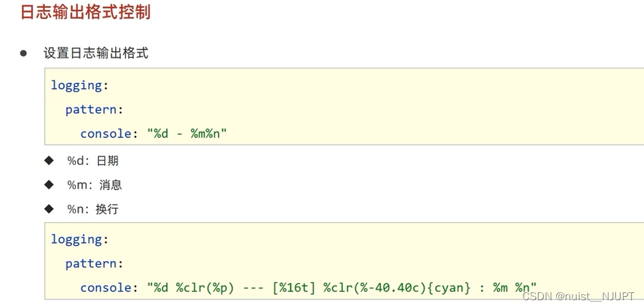Image resolution: width=644 pixels, height=308 pixels.
Task: Click the 日志输出格式控制 red heading
Action: tap(85, 12)
